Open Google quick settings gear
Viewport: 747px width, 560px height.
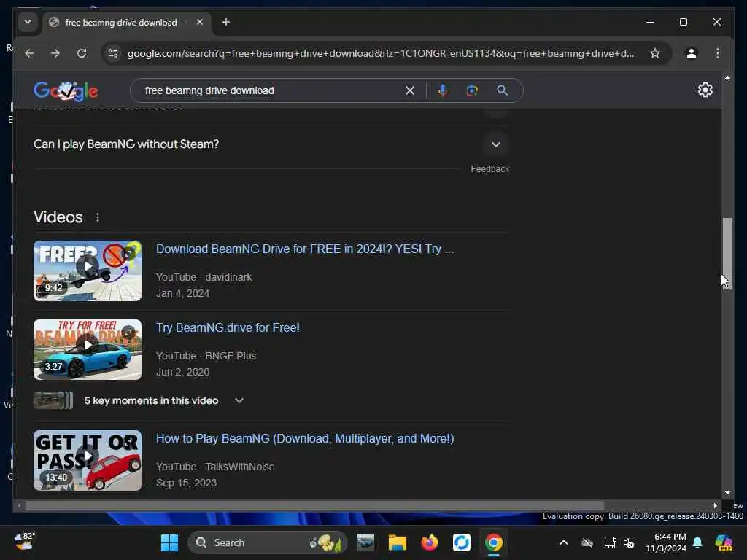point(705,90)
